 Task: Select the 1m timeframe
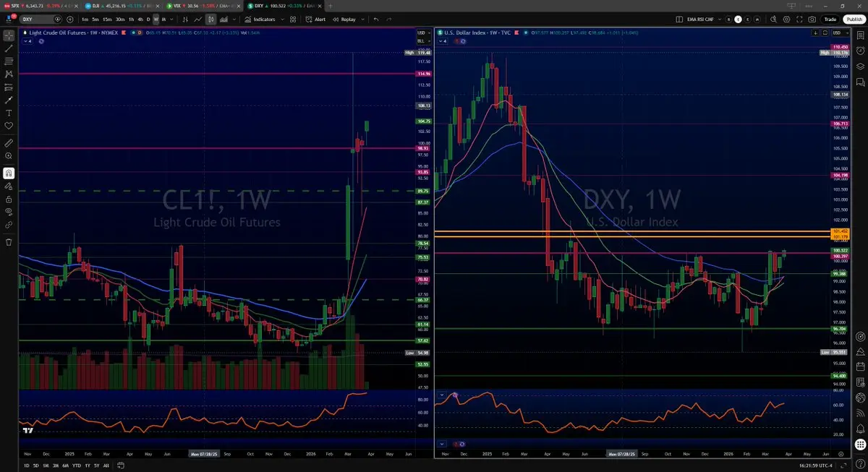pyautogui.click(x=85, y=20)
